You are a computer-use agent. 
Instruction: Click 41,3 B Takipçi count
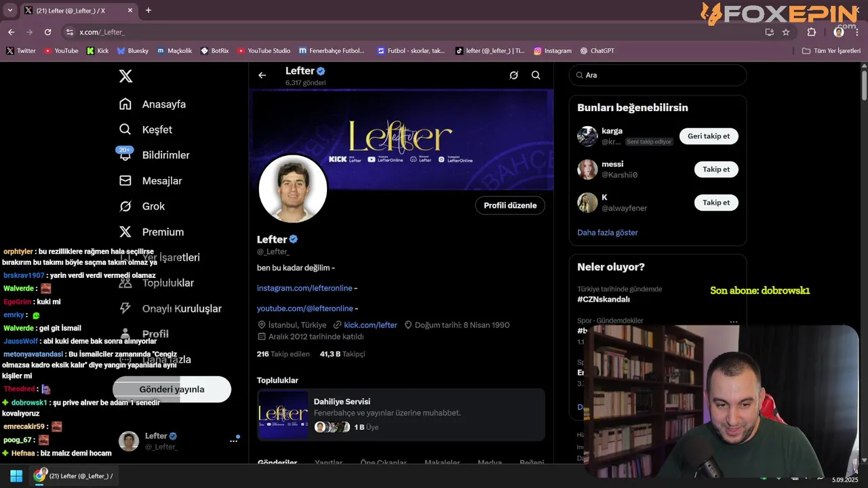pyautogui.click(x=342, y=354)
